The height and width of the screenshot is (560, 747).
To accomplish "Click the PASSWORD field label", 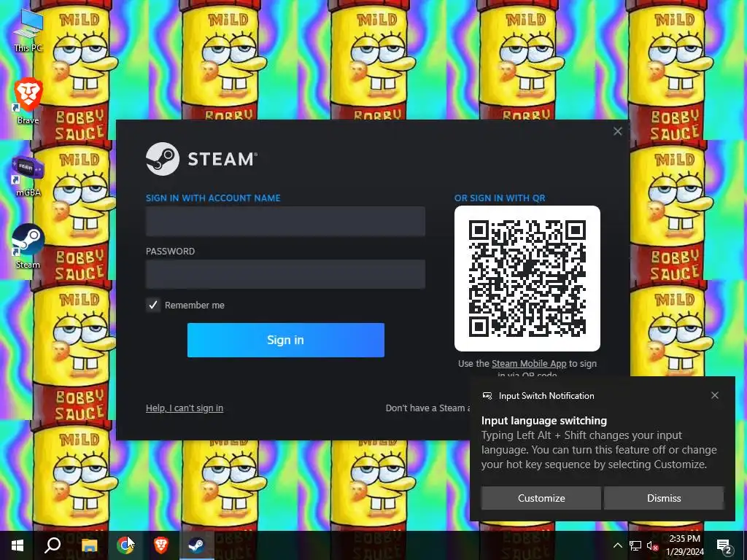I will click(170, 251).
